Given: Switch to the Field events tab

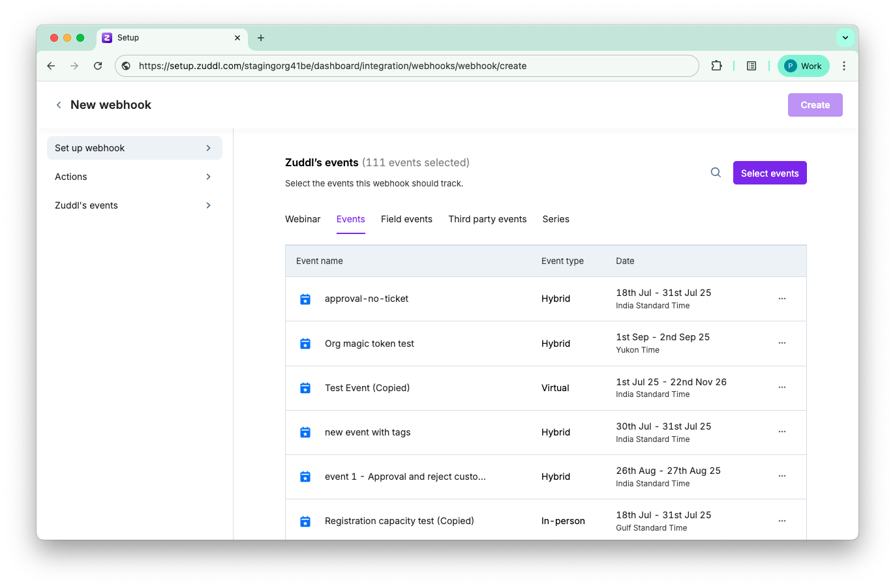Looking at the screenshot, I should tap(406, 219).
